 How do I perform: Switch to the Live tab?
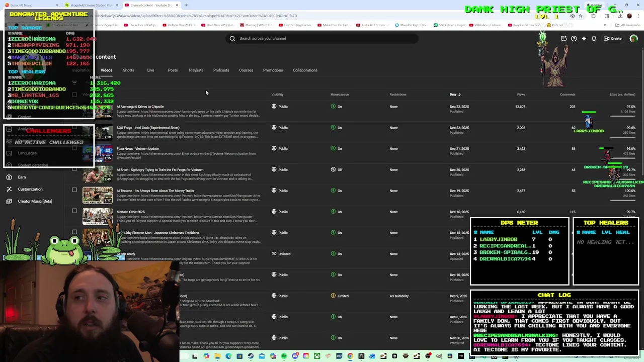point(150,70)
